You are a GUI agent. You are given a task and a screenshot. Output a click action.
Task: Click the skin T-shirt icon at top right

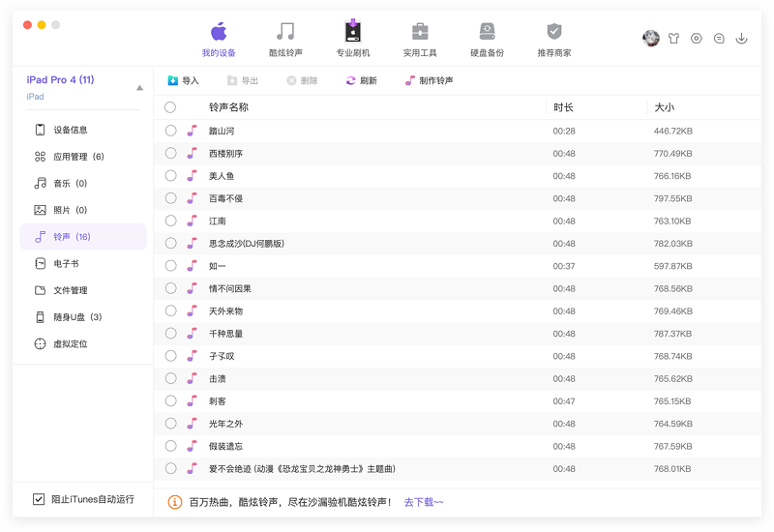point(673,39)
